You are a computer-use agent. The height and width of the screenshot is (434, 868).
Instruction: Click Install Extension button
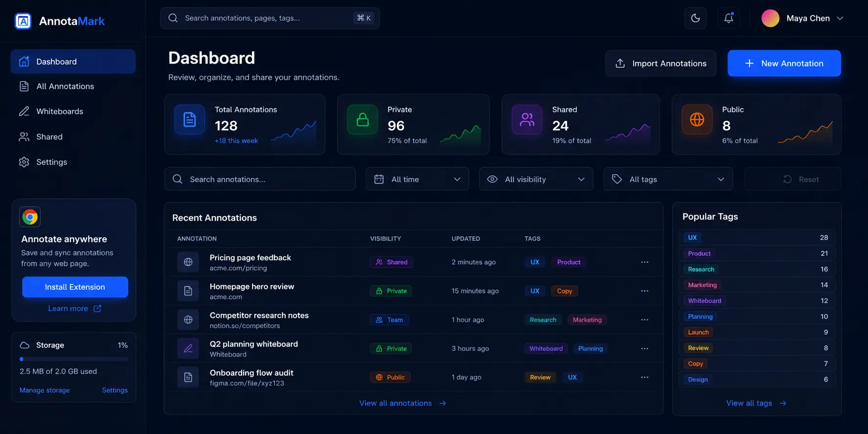pos(75,287)
